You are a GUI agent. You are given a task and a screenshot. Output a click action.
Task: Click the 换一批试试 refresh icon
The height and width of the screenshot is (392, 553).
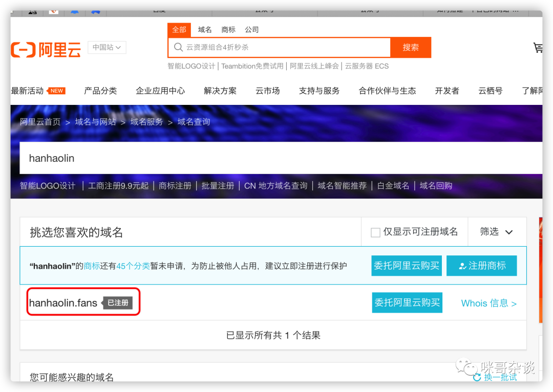click(477, 377)
